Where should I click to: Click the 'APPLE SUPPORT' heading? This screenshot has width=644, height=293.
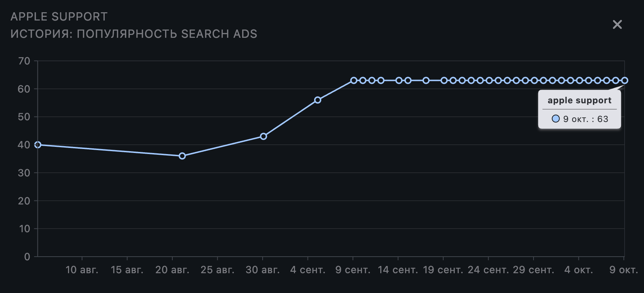[x=59, y=17]
